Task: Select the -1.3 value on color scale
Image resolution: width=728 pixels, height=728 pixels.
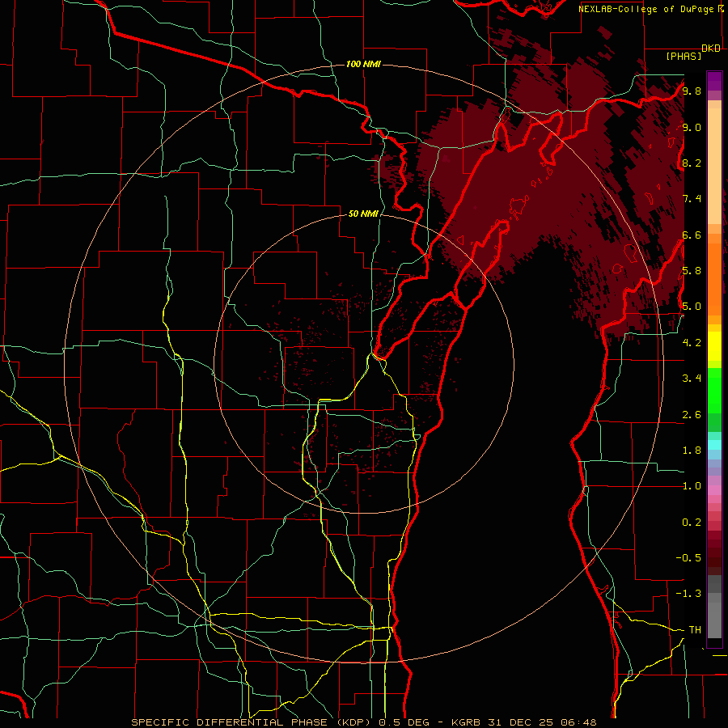Action: (688, 594)
